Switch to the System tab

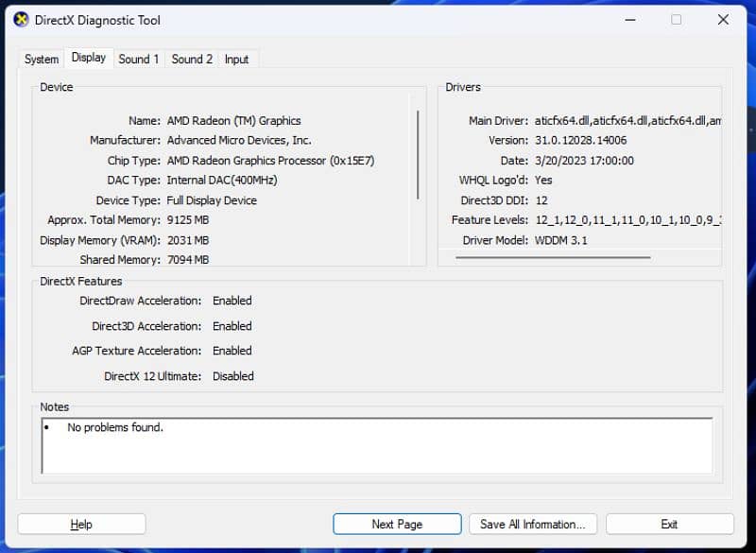(x=42, y=59)
